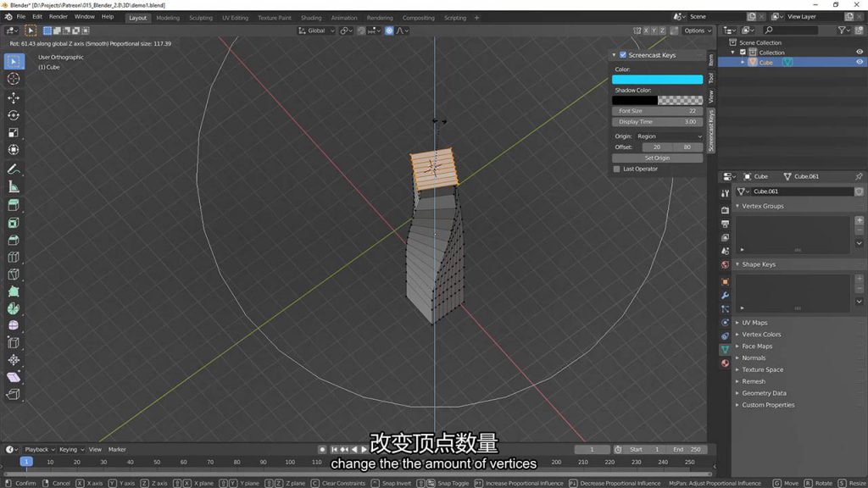Select the Transform tool

(x=14, y=150)
